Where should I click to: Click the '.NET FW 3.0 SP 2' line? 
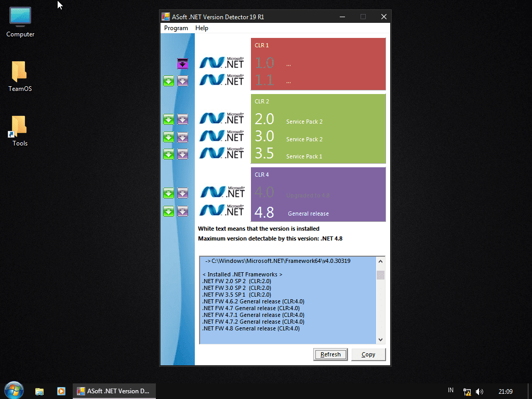point(236,288)
